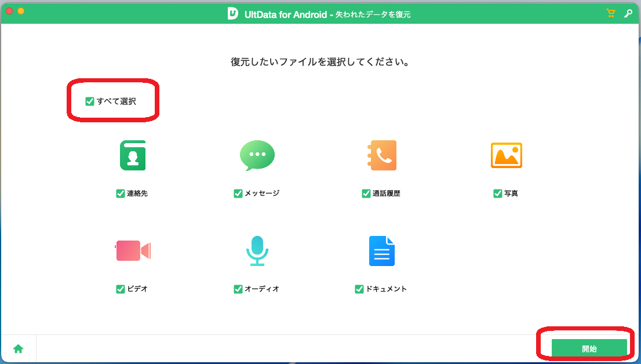Click the 復元したいファイルを選択してください heading text
The width and height of the screenshot is (641, 364).
tap(320, 62)
